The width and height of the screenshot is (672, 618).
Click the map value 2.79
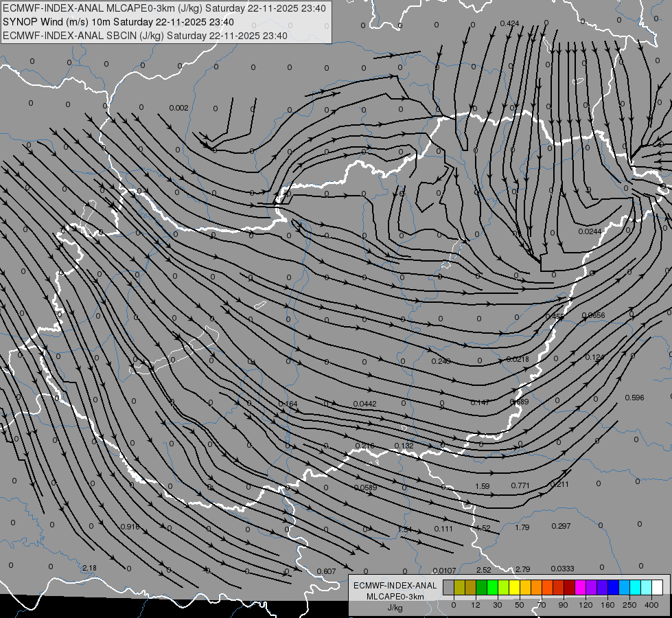523,569
